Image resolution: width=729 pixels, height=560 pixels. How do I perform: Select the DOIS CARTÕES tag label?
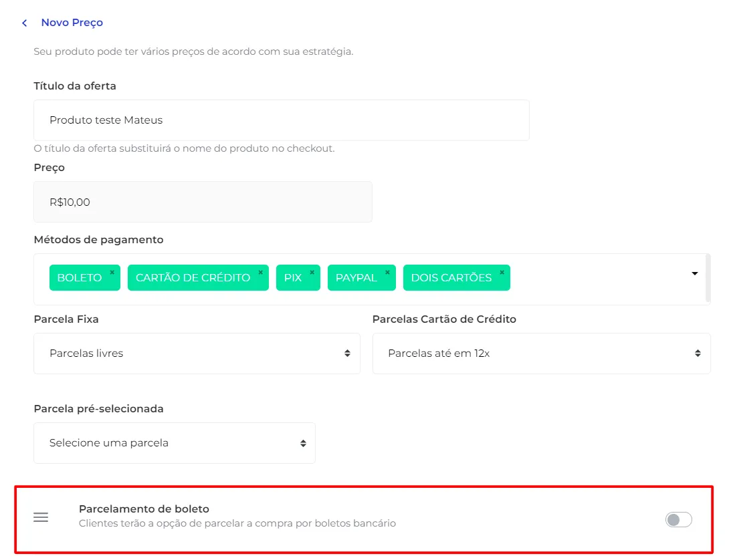(451, 277)
